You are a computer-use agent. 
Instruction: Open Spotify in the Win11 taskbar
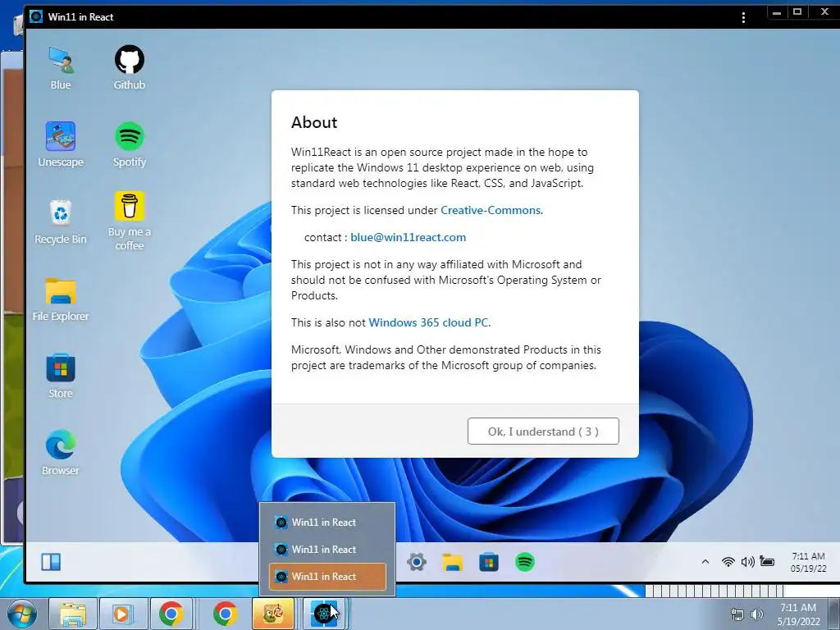click(x=524, y=562)
